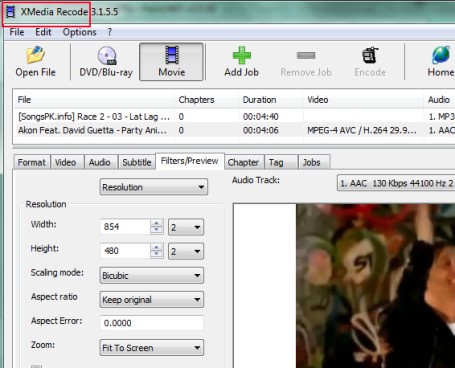Switch to the Jobs tab
The image size is (455, 368).
click(x=312, y=162)
